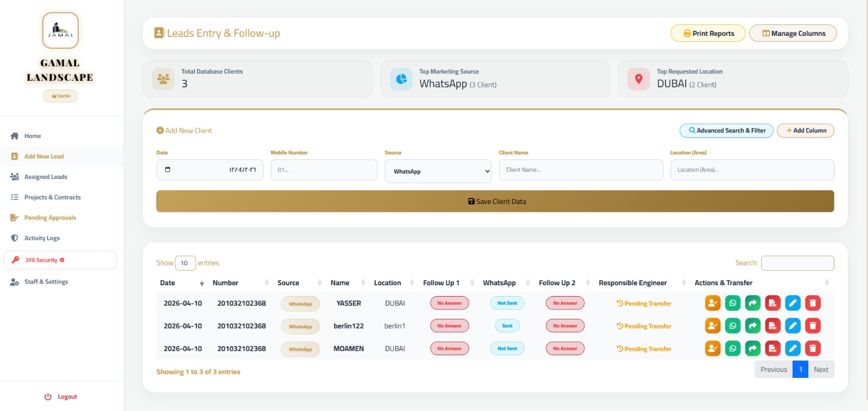Viewport: 868px width, 411px height.
Task: Open WhatsApp chat icon for berlin122
Action: [732, 326]
